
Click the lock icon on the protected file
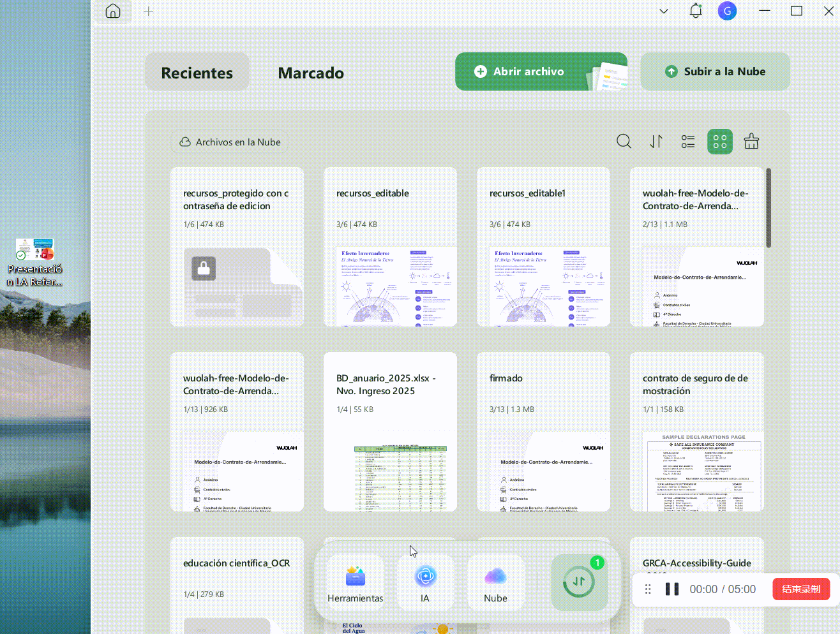(x=204, y=269)
